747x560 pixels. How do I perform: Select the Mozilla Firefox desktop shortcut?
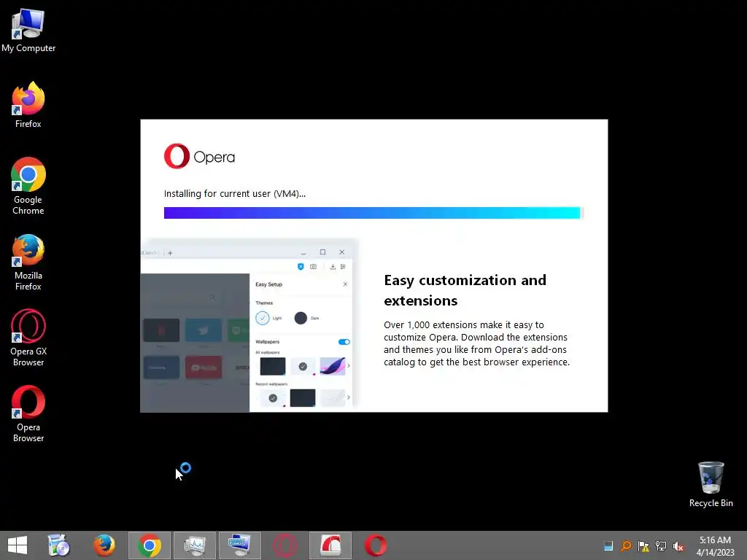tap(28, 262)
